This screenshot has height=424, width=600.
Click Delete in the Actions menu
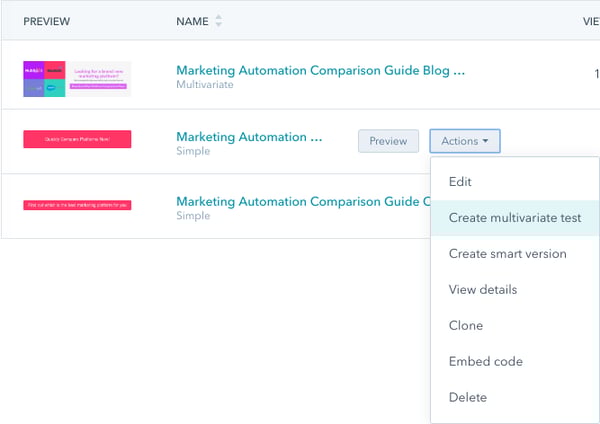point(468,398)
